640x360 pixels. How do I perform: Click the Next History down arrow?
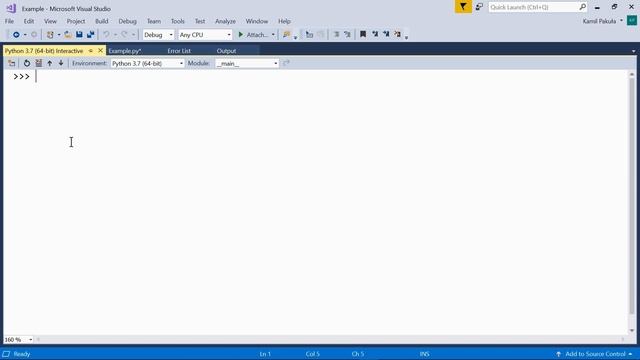point(61,63)
